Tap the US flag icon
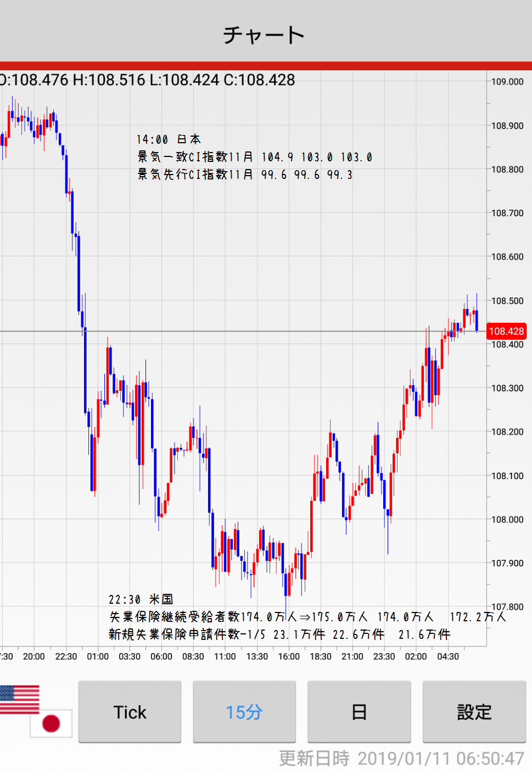Image resolution: width=532 pixels, height=770 pixels. [x=19, y=699]
